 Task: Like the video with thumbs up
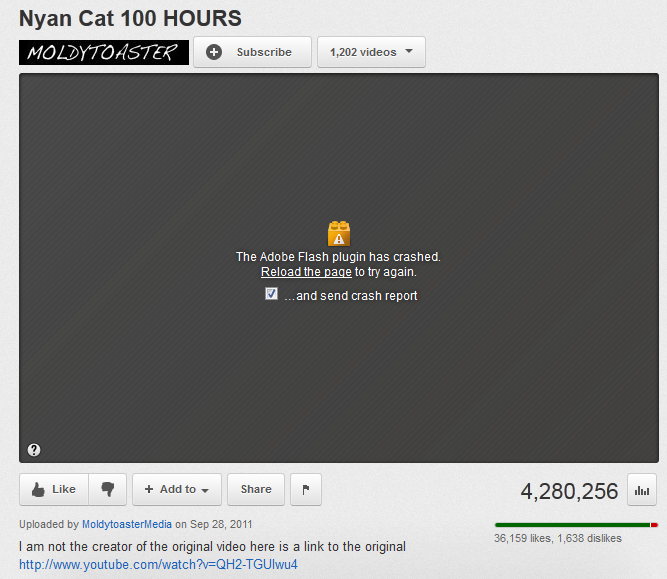(54, 489)
